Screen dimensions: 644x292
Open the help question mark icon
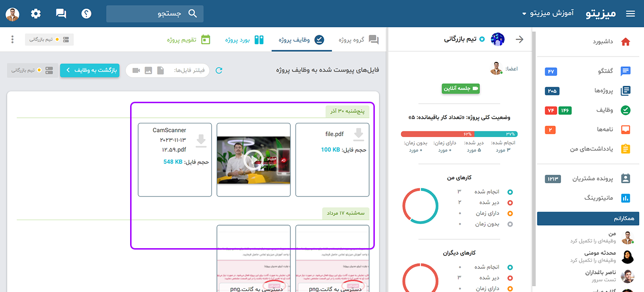pyautogui.click(x=86, y=14)
